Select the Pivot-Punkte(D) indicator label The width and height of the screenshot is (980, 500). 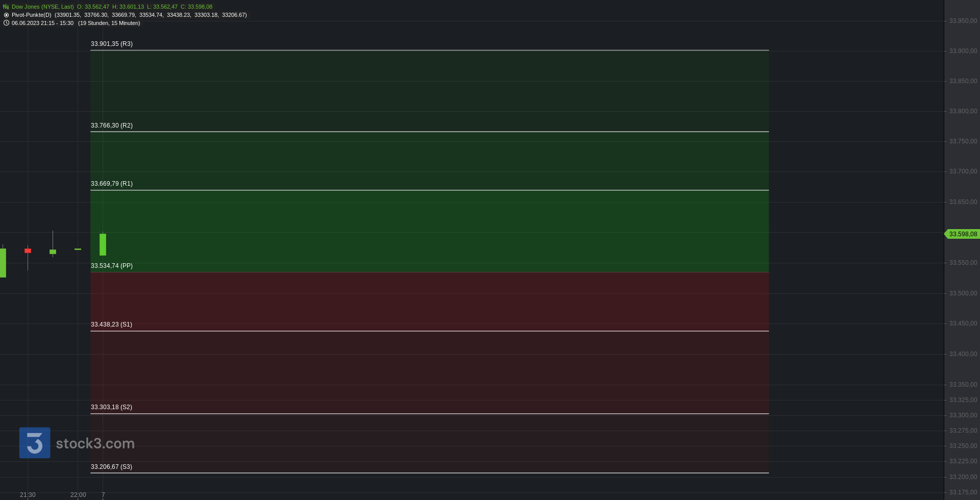(32, 15)
